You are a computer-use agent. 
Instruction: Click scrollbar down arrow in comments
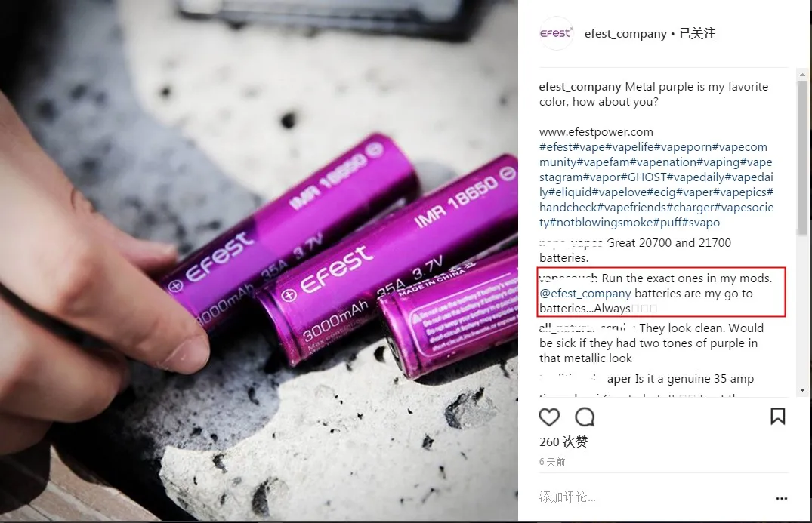point(802,390)
